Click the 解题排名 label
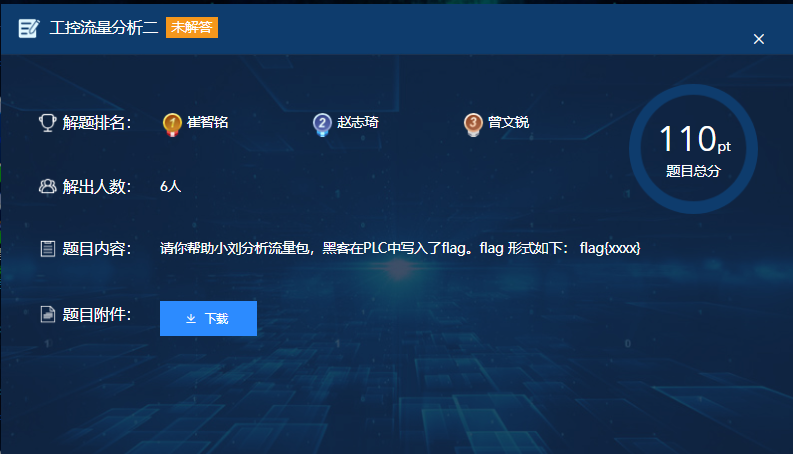This screenshot has height=454, width=793. [x=97, y=122]
